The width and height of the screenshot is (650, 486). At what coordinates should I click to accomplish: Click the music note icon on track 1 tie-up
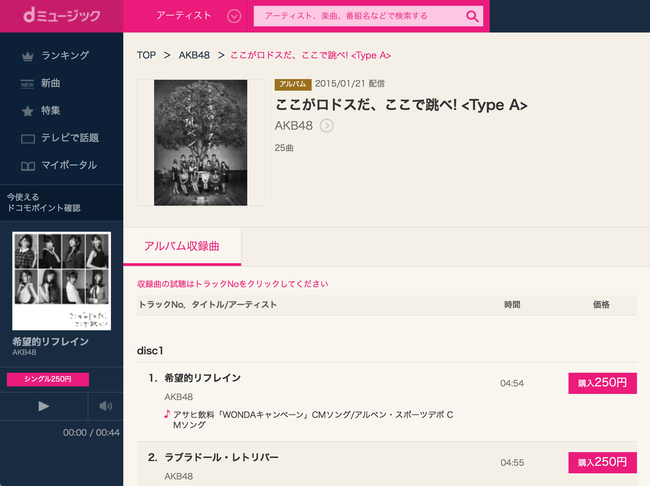tap(167, 414)
